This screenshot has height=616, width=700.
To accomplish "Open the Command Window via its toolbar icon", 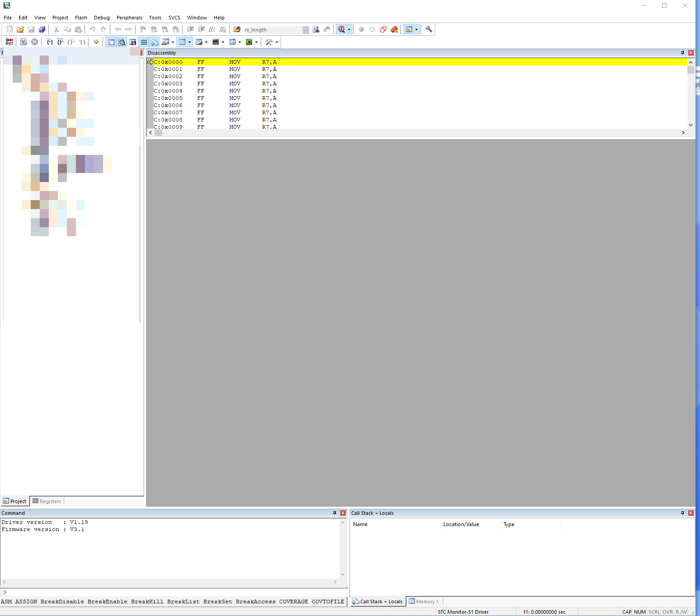I will click(x=111, y=42).
